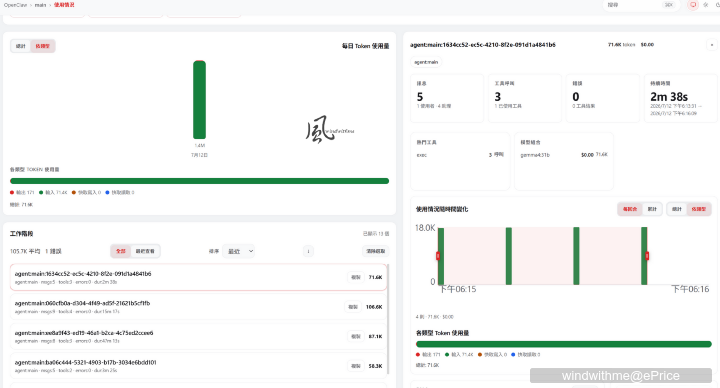Click the 清除選取 button in sessions panel
Viewport: 720px width, 388px height.
point(376,251)
